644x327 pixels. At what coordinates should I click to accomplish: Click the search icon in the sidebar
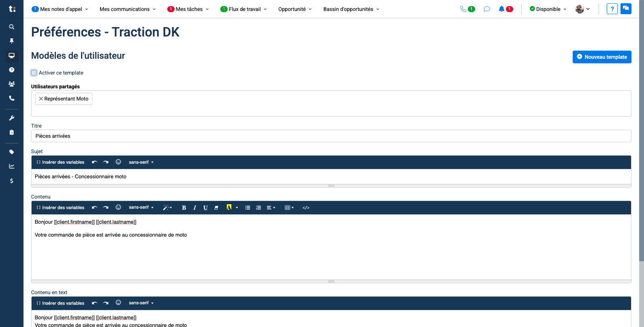[x=12, y=27]
